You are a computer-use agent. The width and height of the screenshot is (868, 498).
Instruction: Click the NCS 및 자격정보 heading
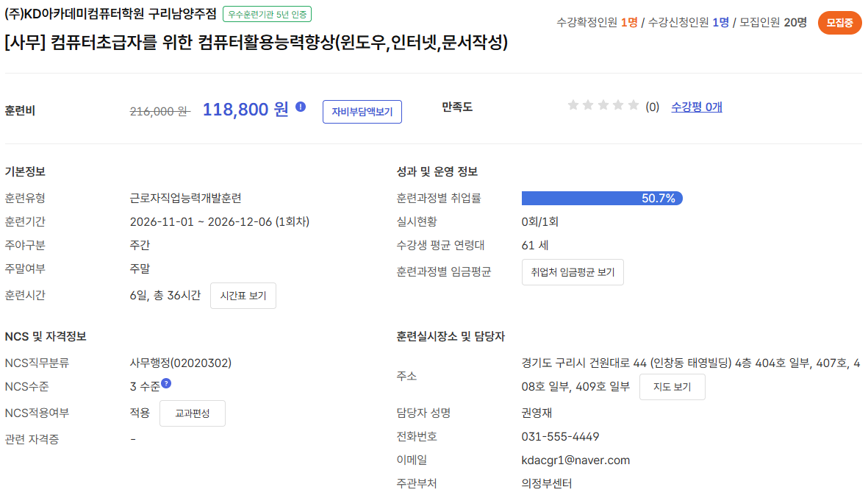pos(46,336)
